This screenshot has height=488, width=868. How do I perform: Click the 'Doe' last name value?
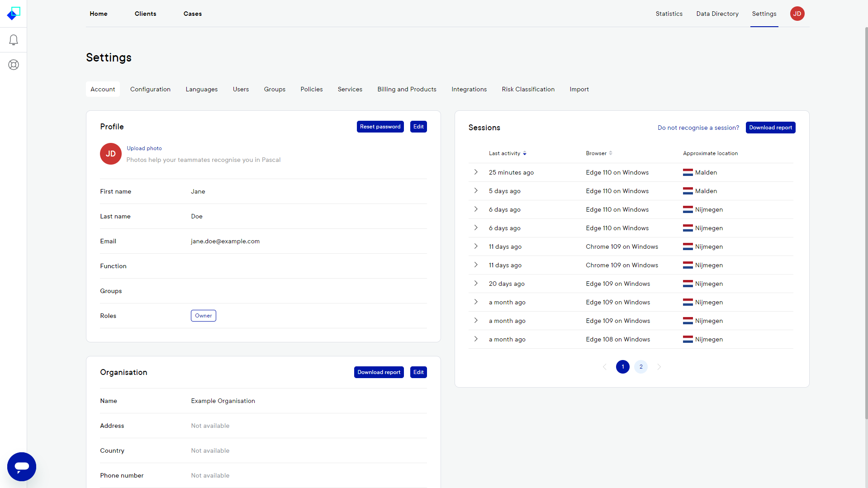(x=197, y=216)
